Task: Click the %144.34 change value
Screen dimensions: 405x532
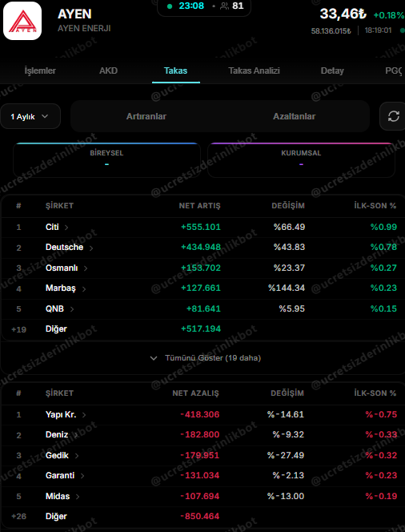Action: click(x=287, y=288)
